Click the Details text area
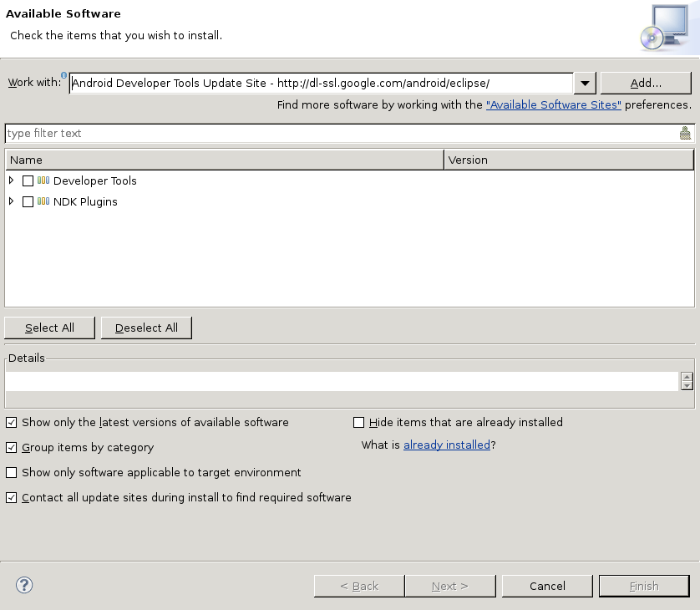700x610 pixels. (x=342, y=381)
